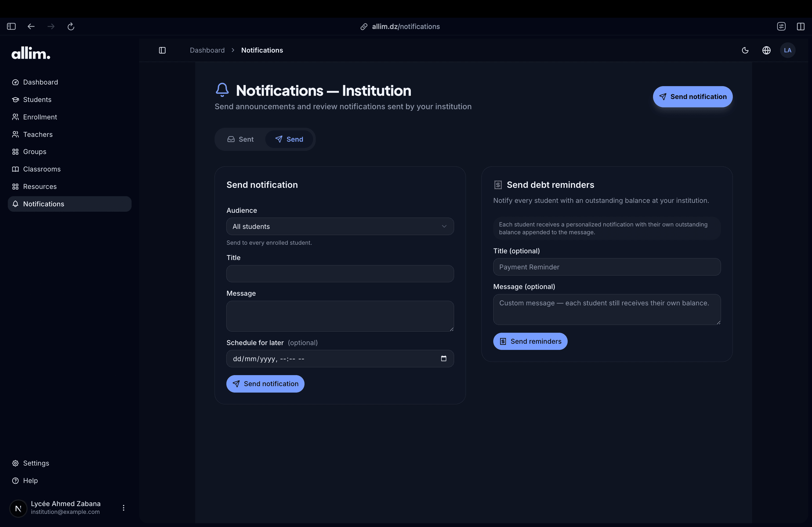
Task: Open the three-dot account menu
Action: tap(124, 508)
